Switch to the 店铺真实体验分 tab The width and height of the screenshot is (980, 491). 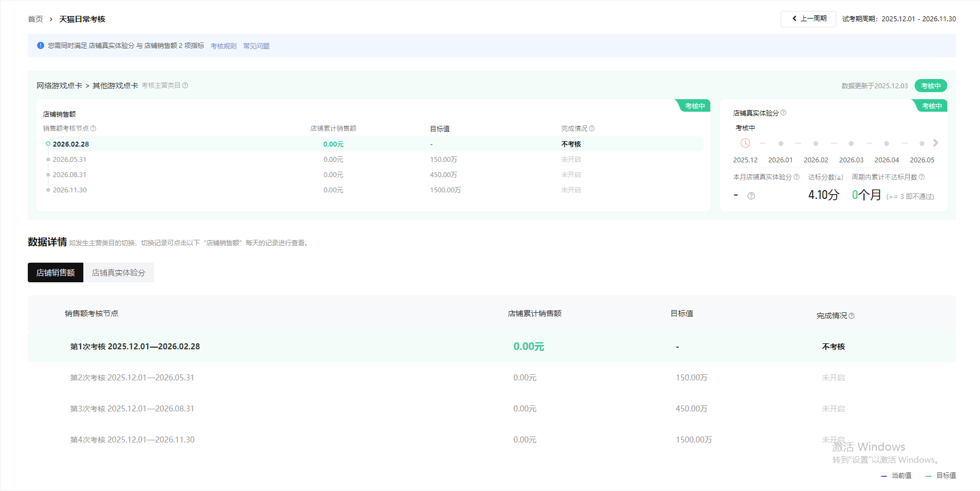[x=118, y=272]
